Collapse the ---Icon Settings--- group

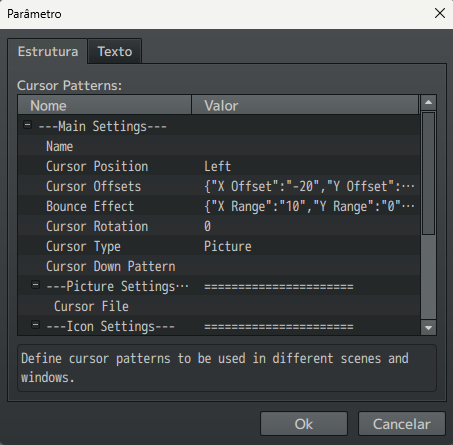click(x=35, y=325)
